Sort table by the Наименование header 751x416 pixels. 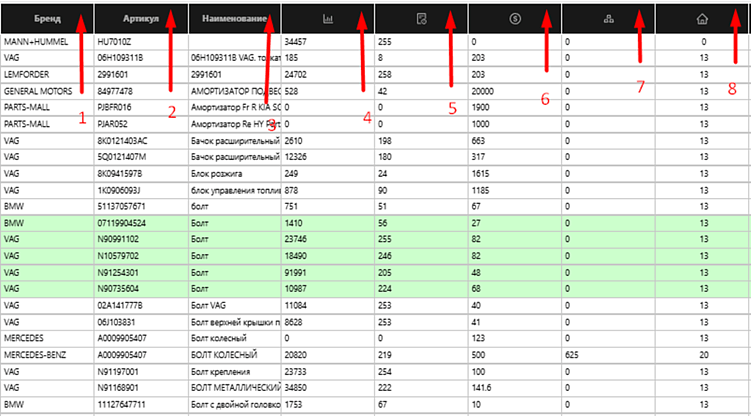coord(234,19)
